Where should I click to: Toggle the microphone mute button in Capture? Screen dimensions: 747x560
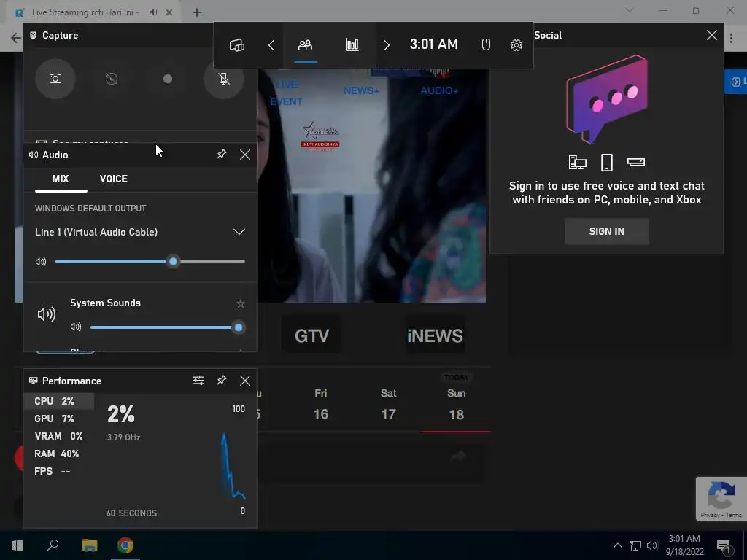(224, 79)
